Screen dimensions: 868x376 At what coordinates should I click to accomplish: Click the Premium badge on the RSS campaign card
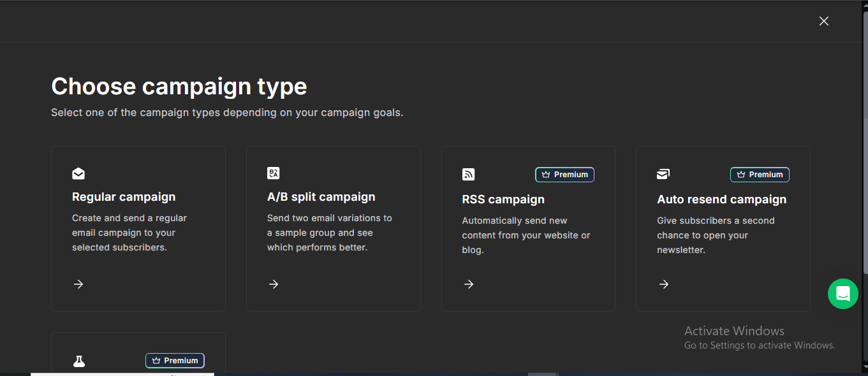tap(564, 175)
